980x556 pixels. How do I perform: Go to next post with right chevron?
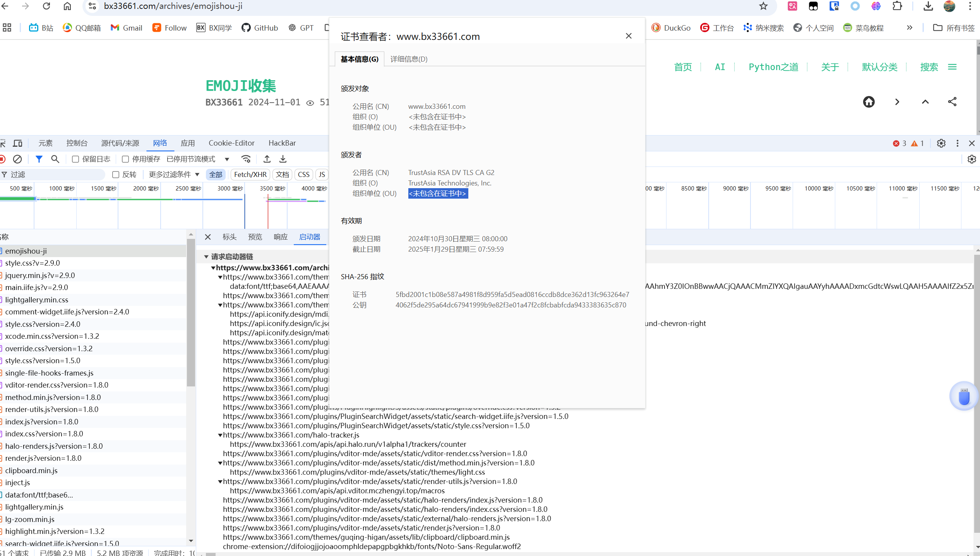897,102
